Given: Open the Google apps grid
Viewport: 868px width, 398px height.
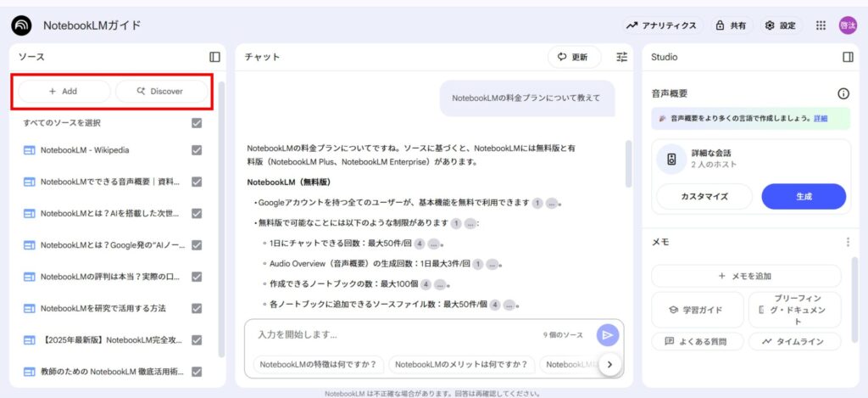Looking at the screenshot, I should [x=821, y=25].
